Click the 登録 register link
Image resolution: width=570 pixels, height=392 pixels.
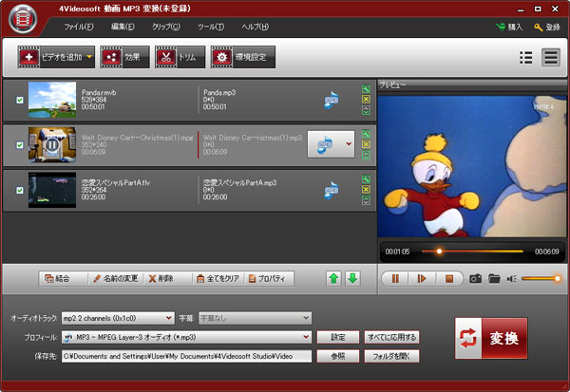[547, 27]
